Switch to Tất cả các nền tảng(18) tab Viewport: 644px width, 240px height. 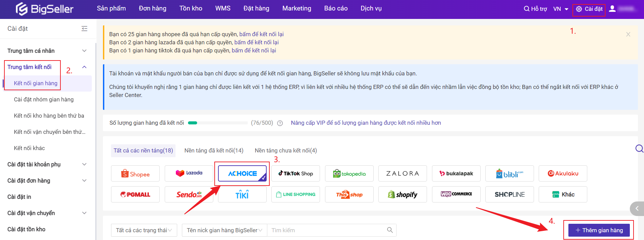click(x=143, y=150)
